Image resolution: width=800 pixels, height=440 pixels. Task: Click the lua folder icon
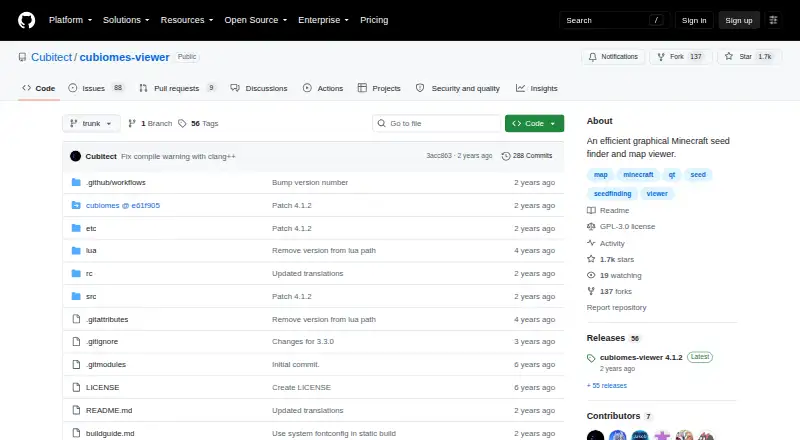(x=76, y=251)
